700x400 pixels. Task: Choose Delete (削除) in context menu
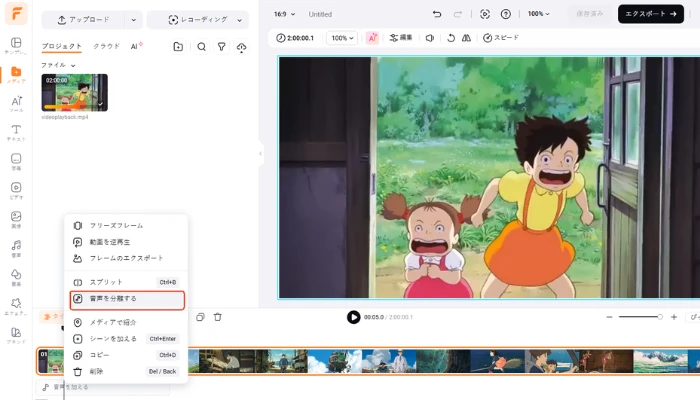coord(126,371)
